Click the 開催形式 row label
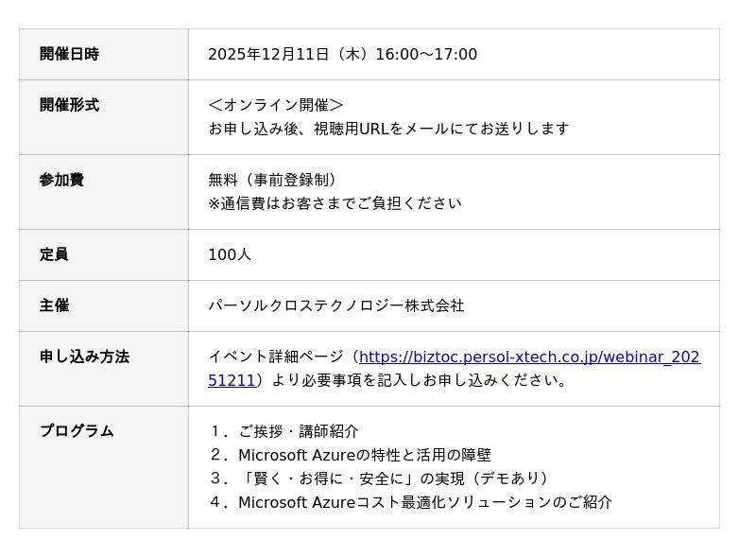The height and width of the screenshot is (557, 756). pos(69,105)
